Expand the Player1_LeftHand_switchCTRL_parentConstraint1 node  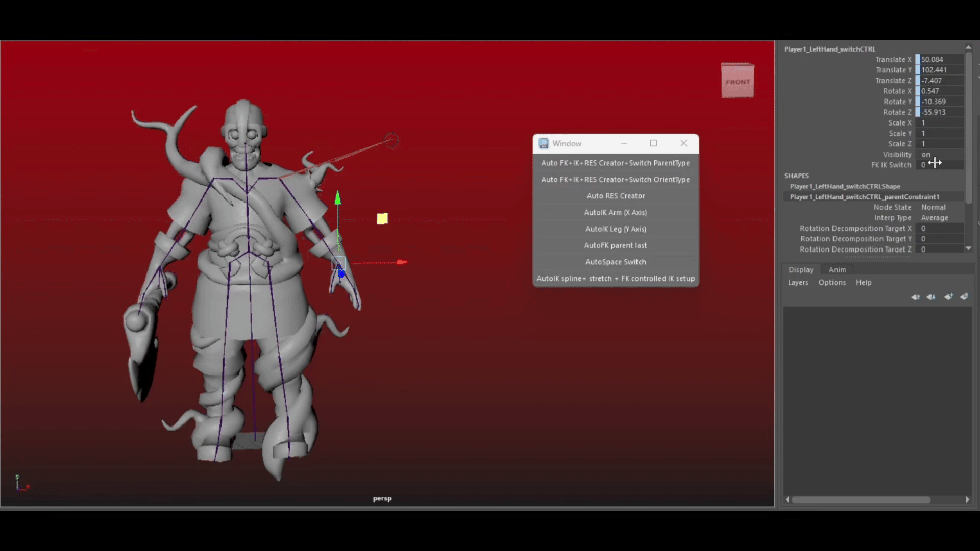[x=864, y=197]
